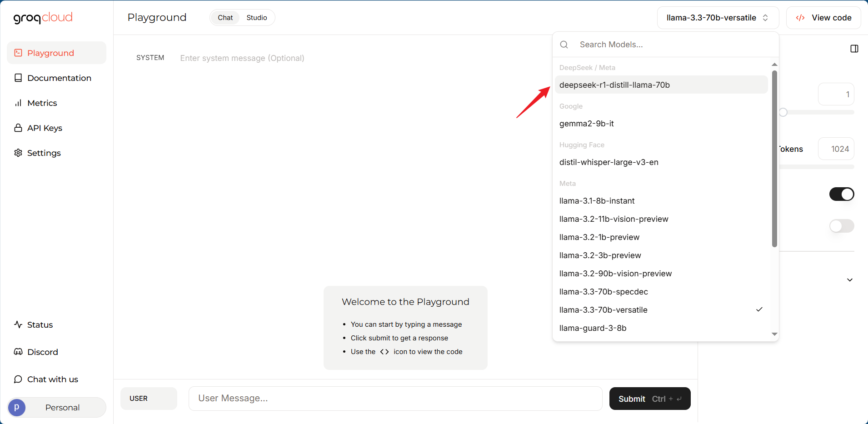Screen dimensions: 868x424
Task: Select llama-3.2-11b-vision-preview
Action: [661, 219]
